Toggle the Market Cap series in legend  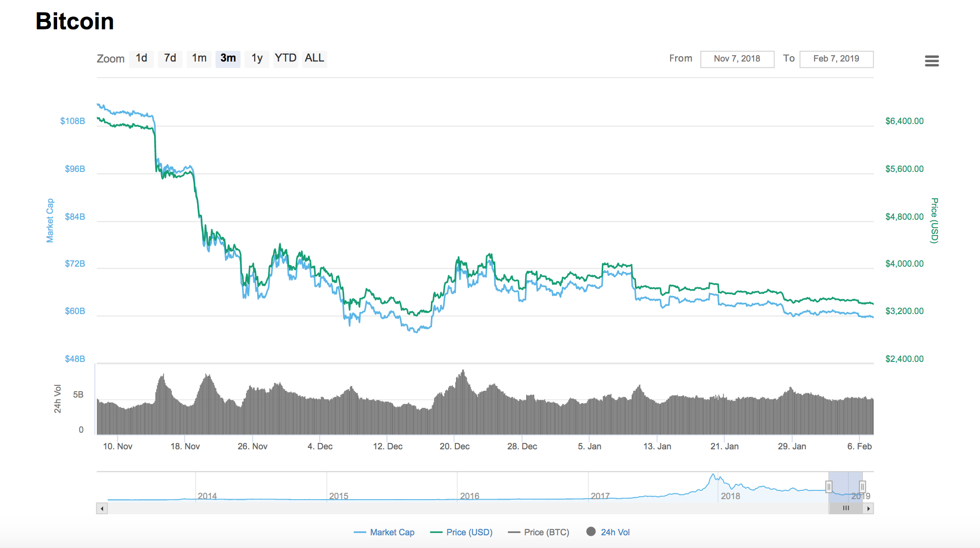(384, 532)
